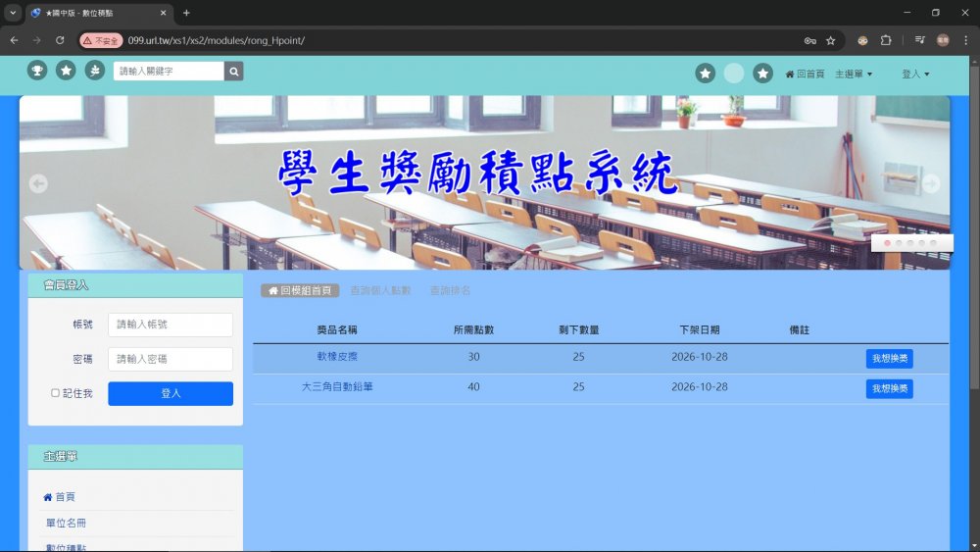Viewport: 980px width, 552px height.
Task: Open the browser extensions puzzle icon
Action: pos(886,40)
